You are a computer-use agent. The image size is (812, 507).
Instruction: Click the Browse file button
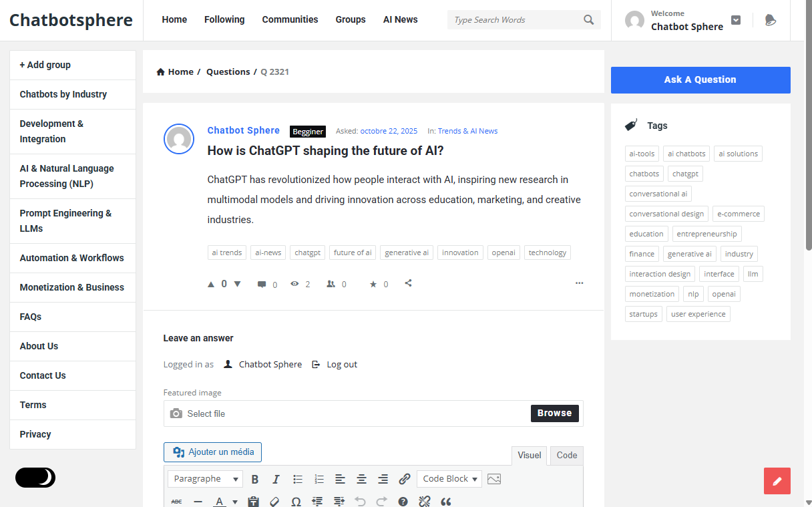(554, 413)
